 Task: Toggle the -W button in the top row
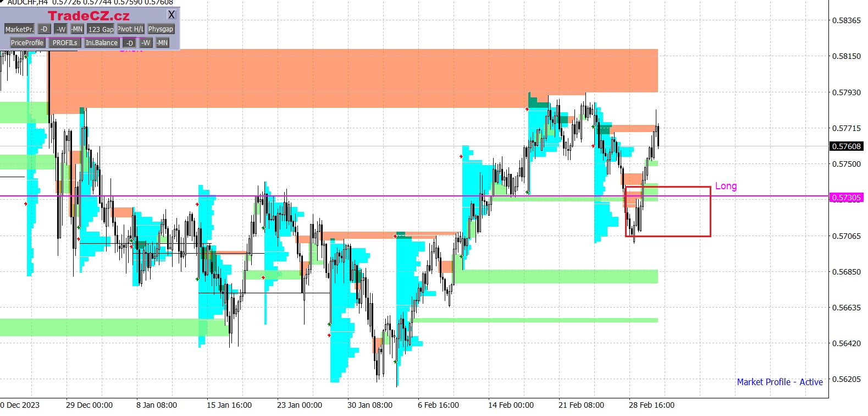click(60, 29)
